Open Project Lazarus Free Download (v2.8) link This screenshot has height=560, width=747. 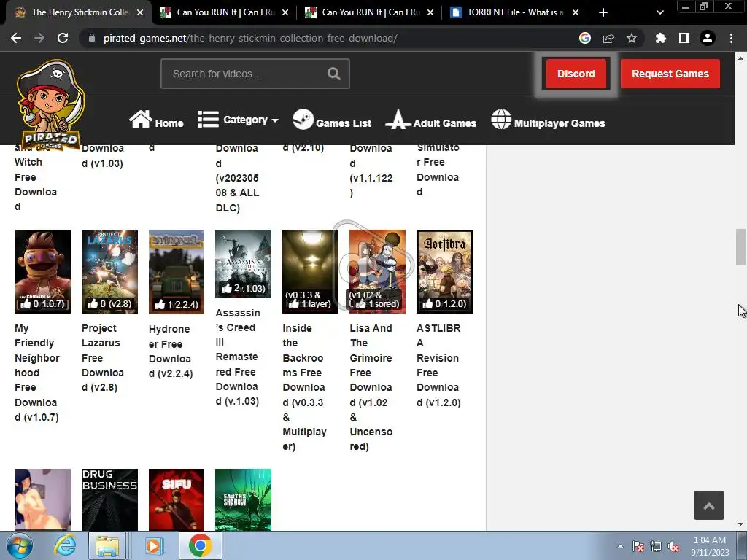pos(102,357)
